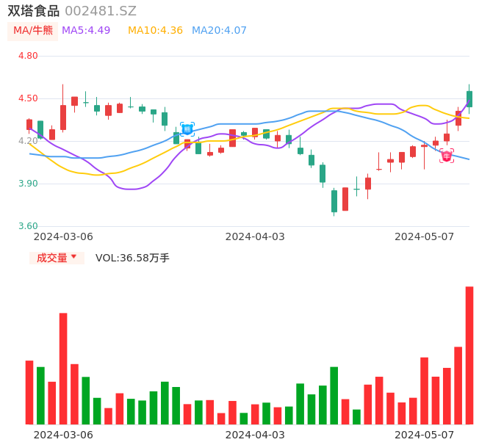
Task: Click the 3.60 price axis label
Action: 28,226
